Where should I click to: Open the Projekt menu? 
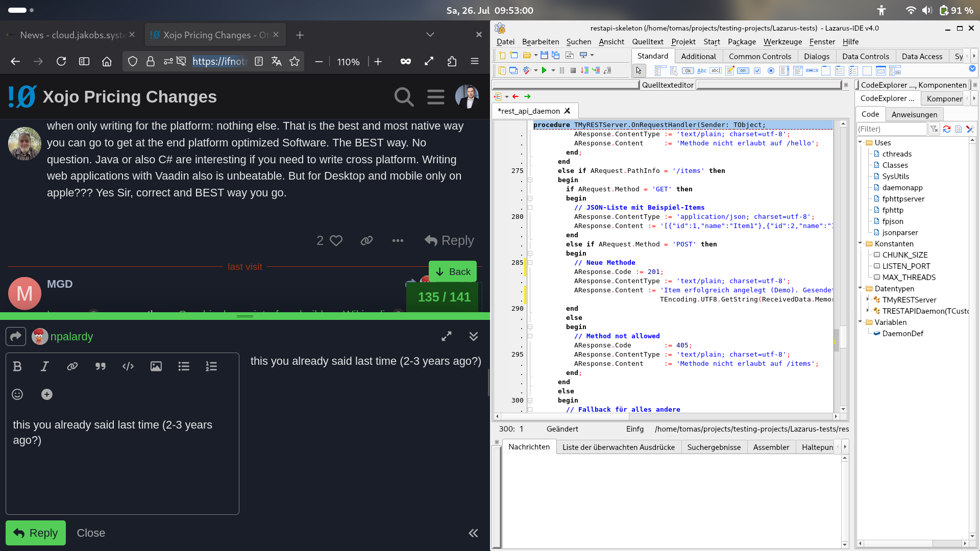(683, 42)
